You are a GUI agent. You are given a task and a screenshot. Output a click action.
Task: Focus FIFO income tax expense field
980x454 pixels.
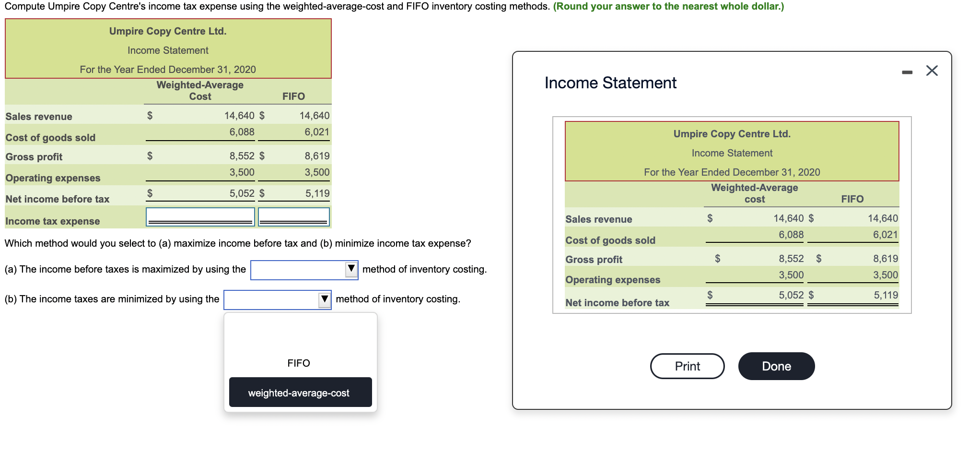coord(294,216)
